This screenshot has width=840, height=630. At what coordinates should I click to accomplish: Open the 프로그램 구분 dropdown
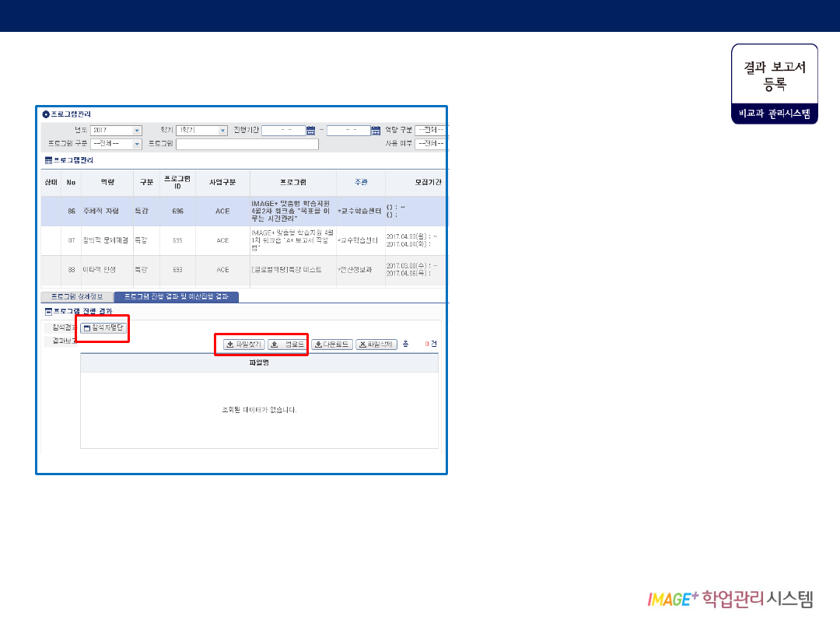coord(137,144)
